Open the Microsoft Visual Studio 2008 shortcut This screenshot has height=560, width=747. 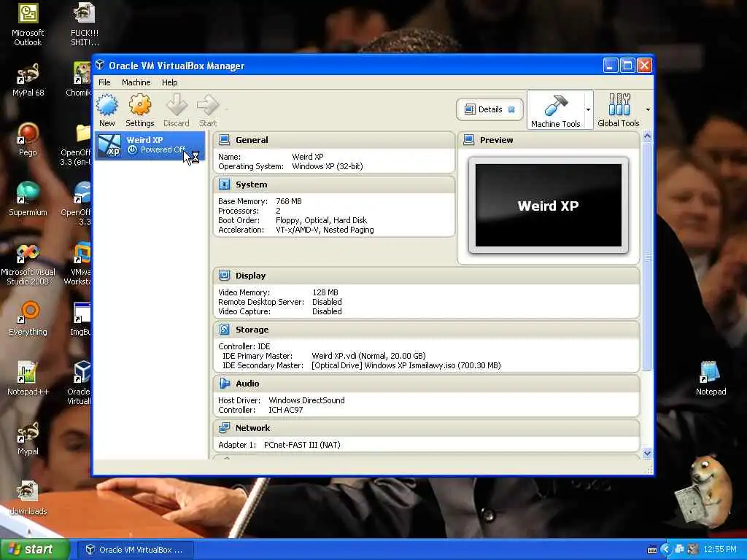(x=28, y=253)
